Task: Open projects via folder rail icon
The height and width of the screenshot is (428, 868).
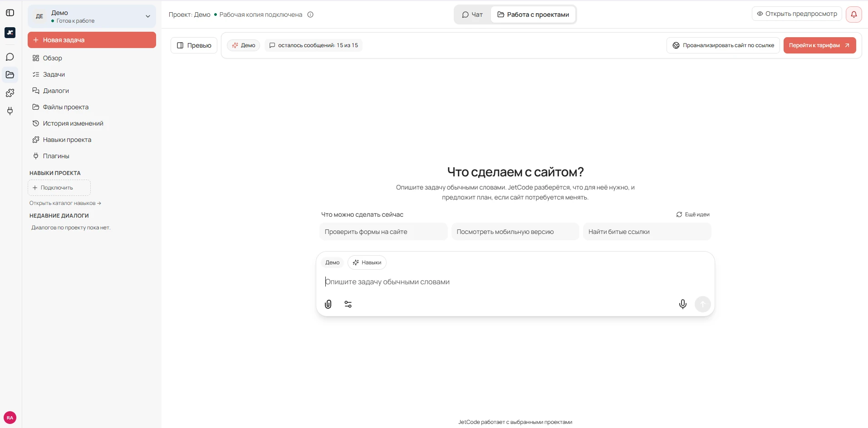Action: tap(10, 75)
